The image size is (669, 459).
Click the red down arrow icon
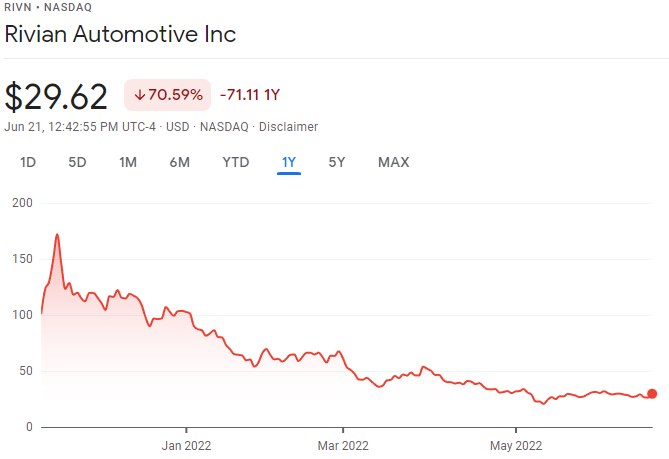[x=139, y=95]
